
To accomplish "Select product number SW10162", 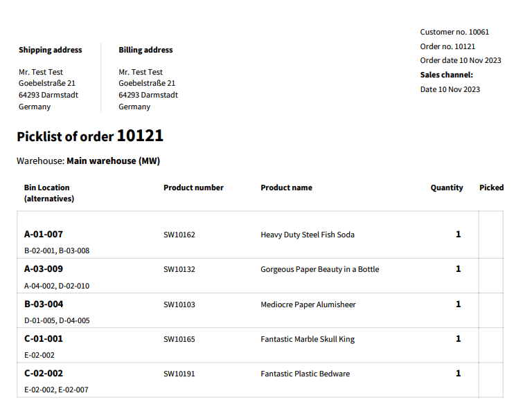I will (179, 235).
